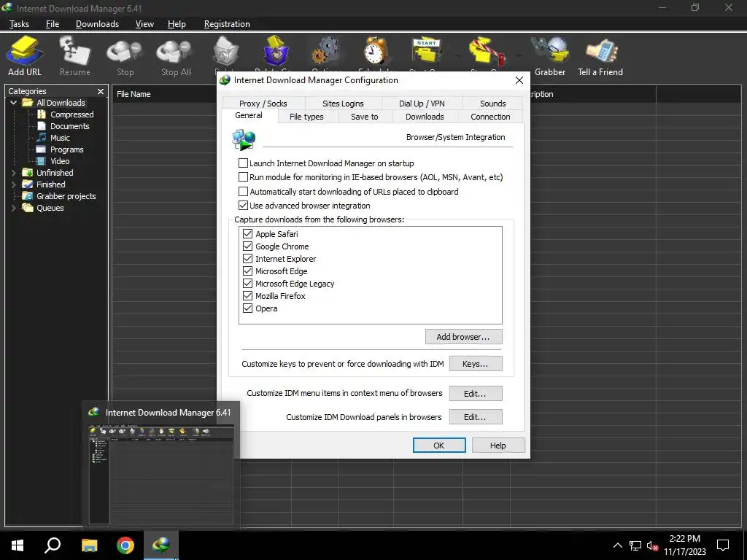Uncheck the Google Chrome browser

coord(247,246)
